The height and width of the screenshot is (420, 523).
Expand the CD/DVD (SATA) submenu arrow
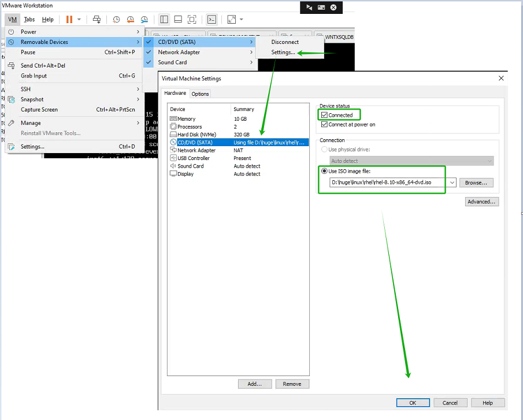coord(251,42)
